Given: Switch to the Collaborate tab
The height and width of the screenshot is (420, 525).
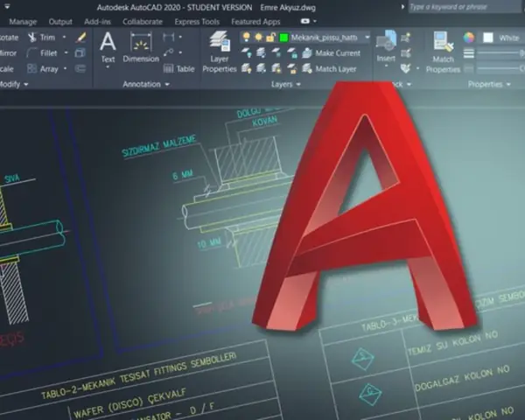Looking at the screenshot, I should click(x=143, y=22).
